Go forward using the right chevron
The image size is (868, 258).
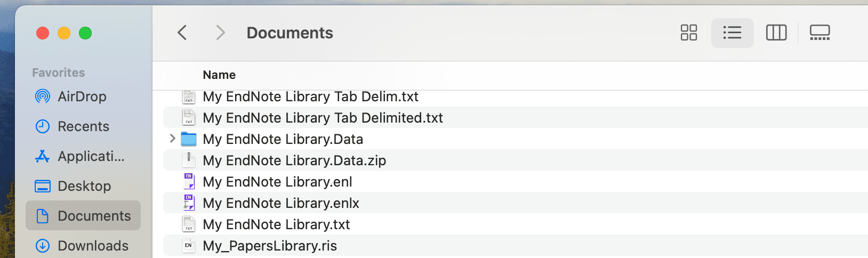click(x=220, y=33)
